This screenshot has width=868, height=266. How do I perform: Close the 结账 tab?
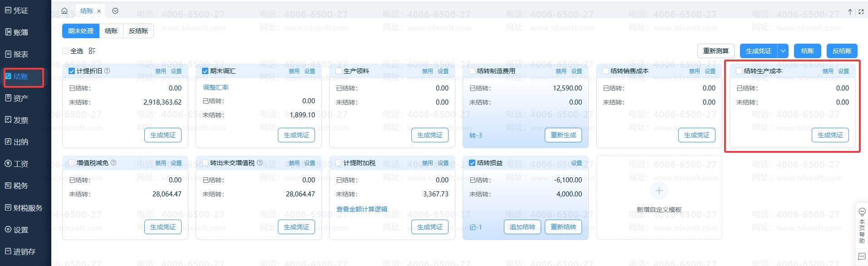click(99, 11)
